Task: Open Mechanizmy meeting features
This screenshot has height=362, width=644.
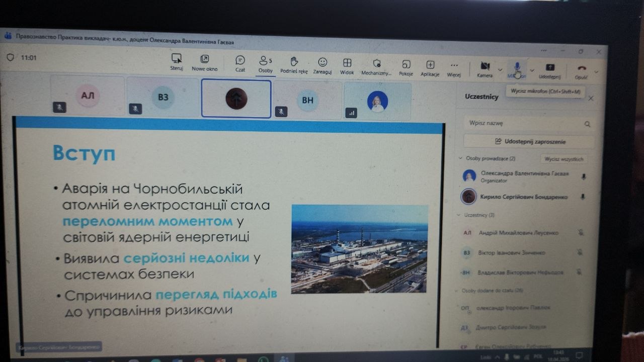Action: tap(376, 66)
